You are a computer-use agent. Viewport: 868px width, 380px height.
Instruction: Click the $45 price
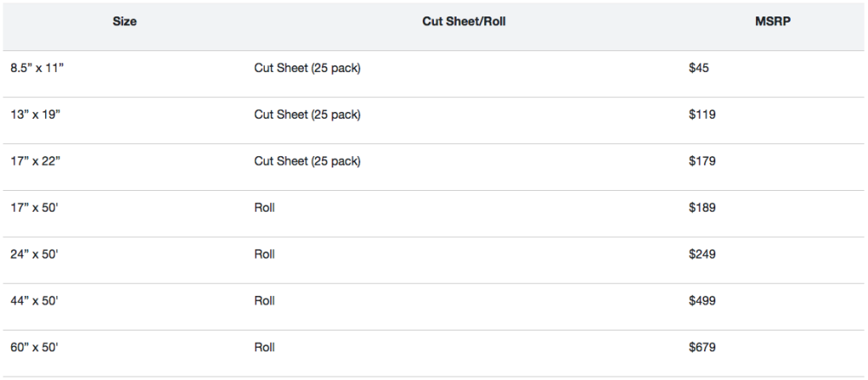(699, 68)
